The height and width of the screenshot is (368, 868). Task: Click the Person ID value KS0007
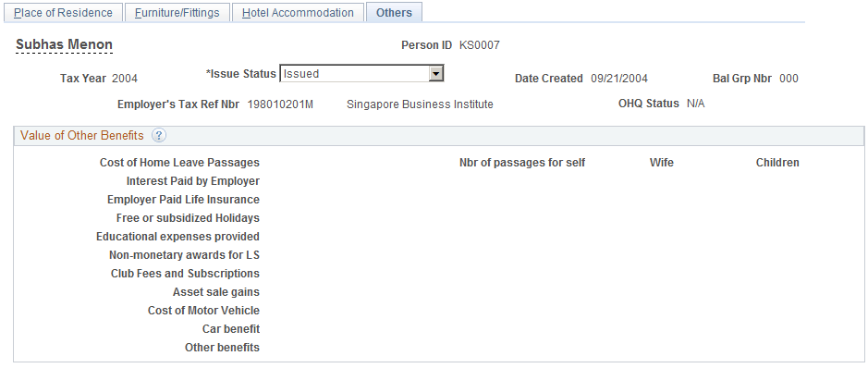coord(480,45)
